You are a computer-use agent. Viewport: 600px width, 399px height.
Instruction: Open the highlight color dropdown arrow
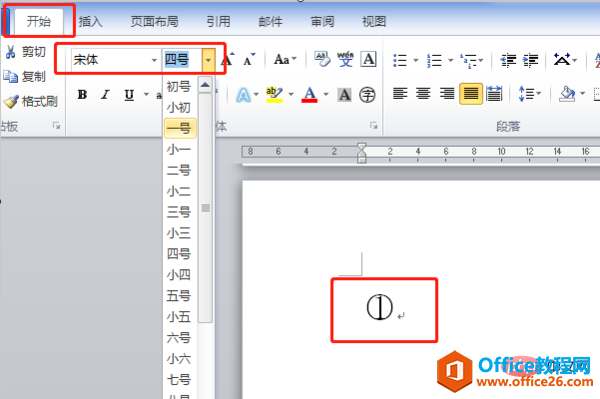(291, 94)
